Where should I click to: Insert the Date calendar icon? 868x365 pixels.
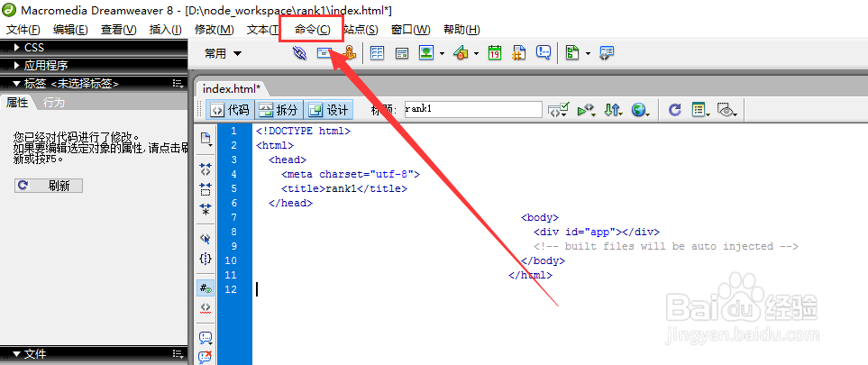(x=494, y=53)
